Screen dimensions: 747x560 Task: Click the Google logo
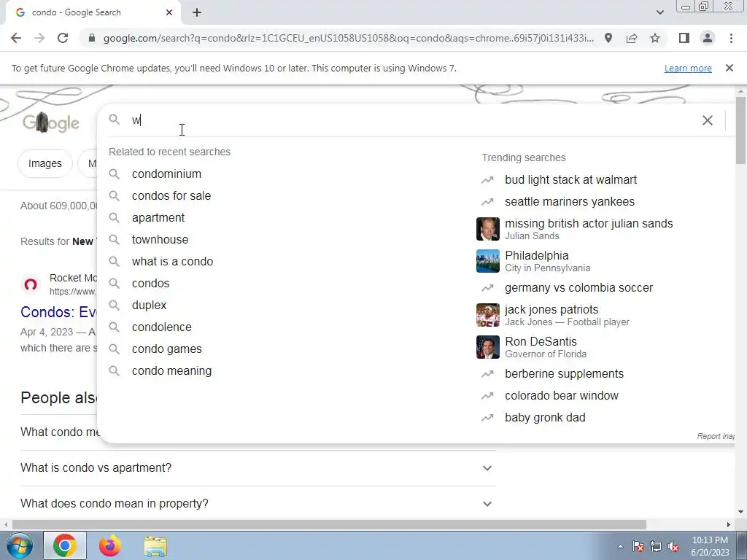(x=50, y=122)
